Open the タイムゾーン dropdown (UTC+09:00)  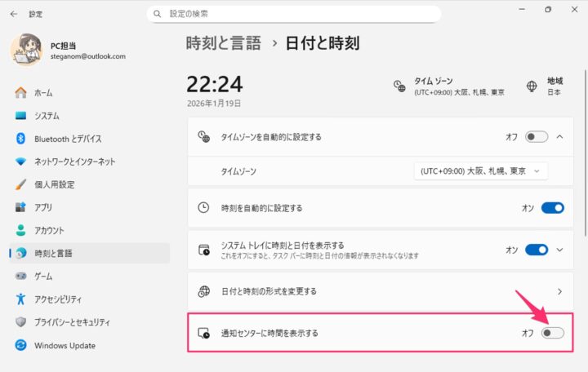[x=480, y=171]
